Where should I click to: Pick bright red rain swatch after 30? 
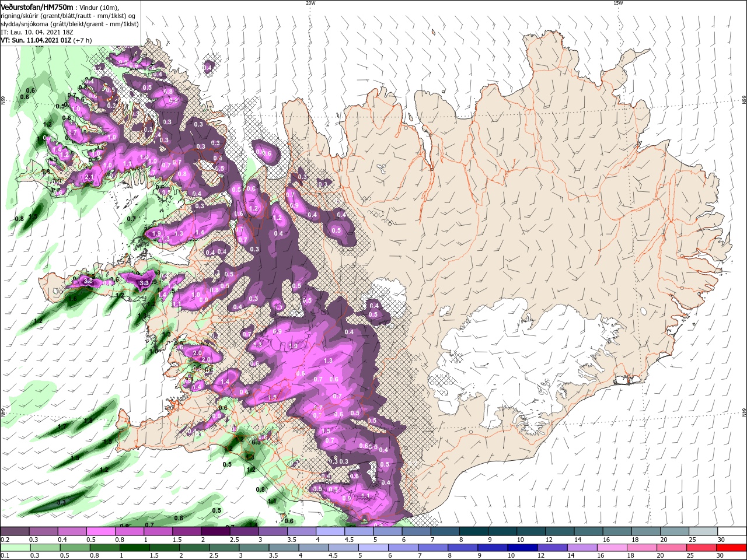click(x=732, y=548)
